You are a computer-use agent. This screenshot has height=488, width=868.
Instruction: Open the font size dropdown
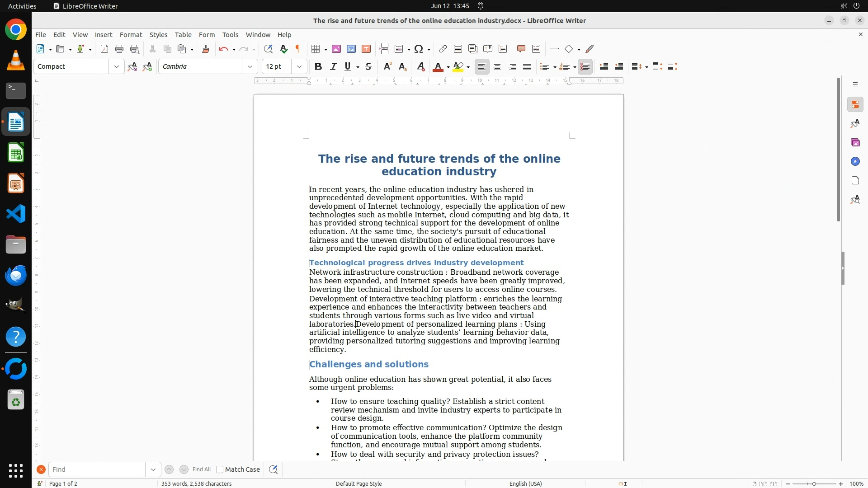click(299, 66)
